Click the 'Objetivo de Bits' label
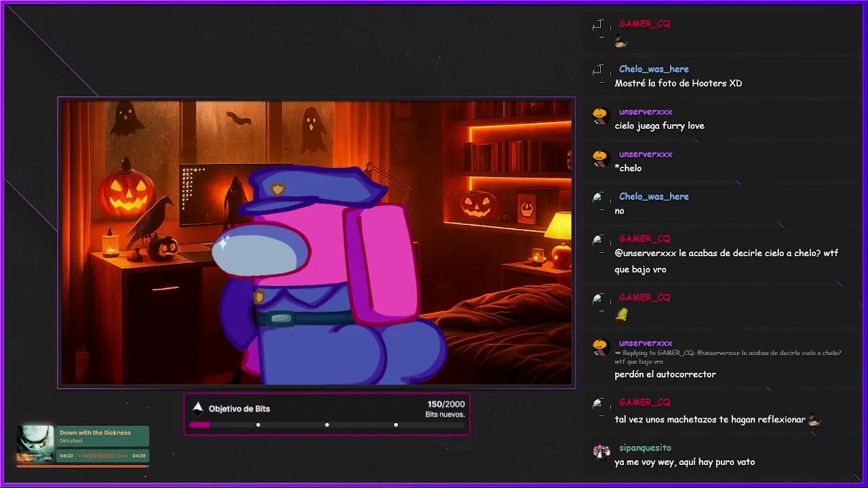The height and width of the screenshot is (488, 868). tap(239, 409)
